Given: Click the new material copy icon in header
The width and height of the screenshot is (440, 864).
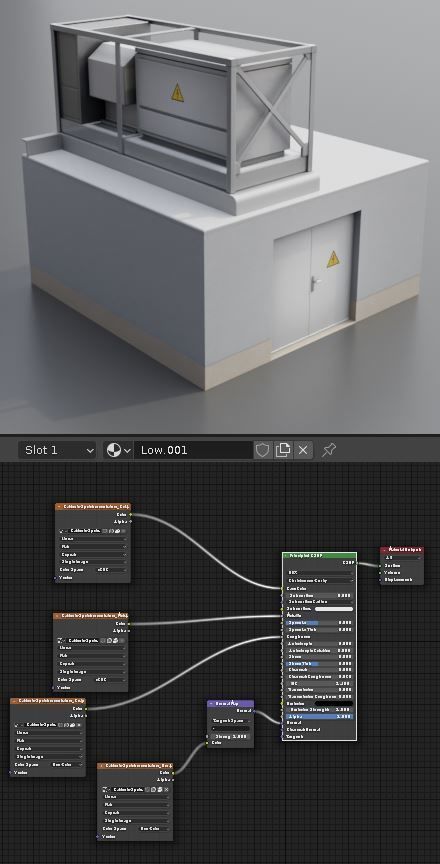Looking at the screenshot, I should coord(283,450).
